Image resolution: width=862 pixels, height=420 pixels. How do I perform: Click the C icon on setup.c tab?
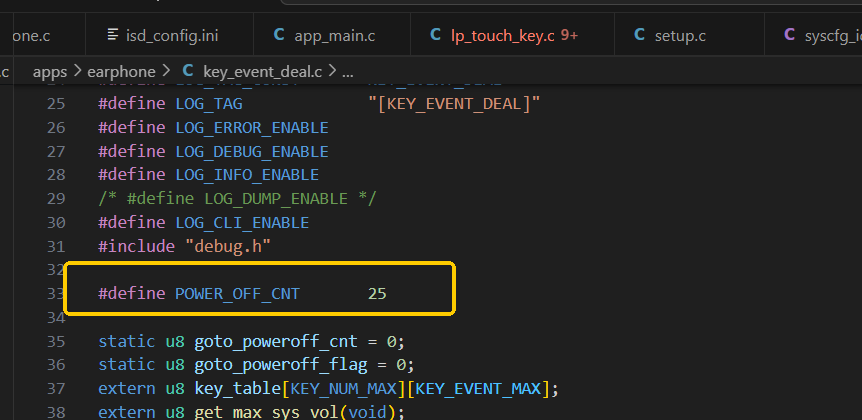tap(639, 35)
